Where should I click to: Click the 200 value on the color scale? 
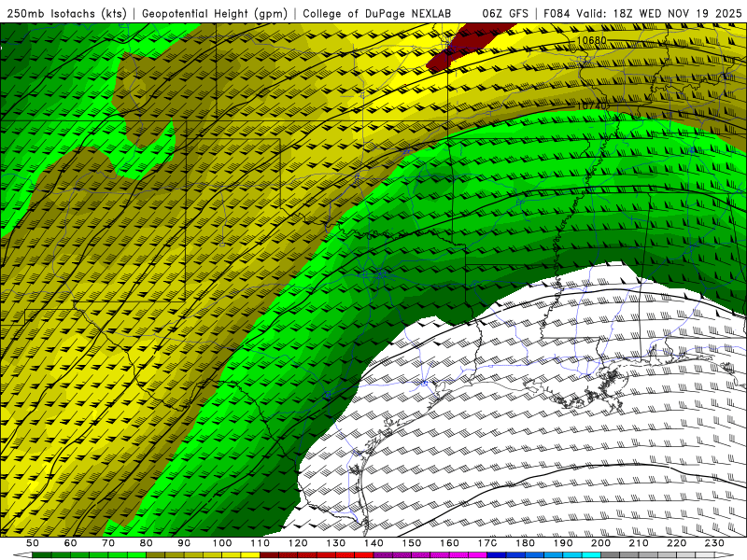click(x=600, y=543)
